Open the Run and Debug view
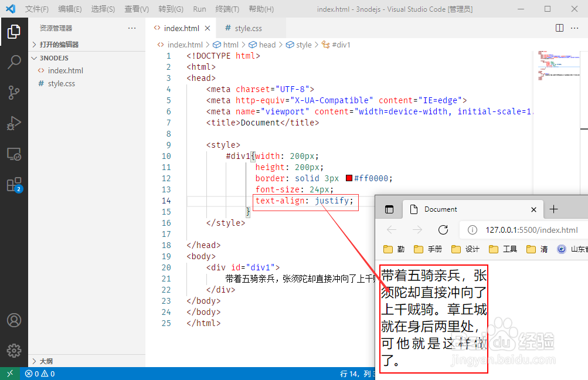588x380 pixels. (14, 123)
